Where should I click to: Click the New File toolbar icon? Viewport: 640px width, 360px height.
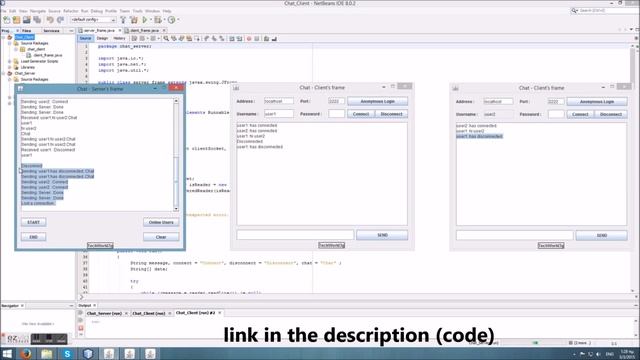pos(7,20)
